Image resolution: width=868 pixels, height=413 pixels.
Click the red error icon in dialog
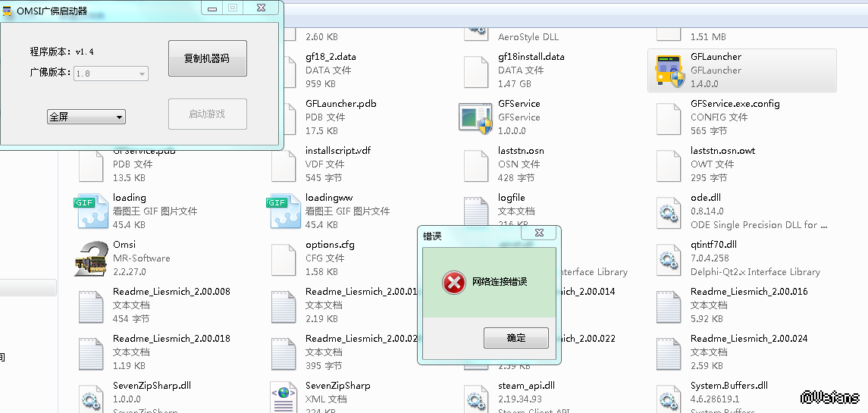pos(453,283)
